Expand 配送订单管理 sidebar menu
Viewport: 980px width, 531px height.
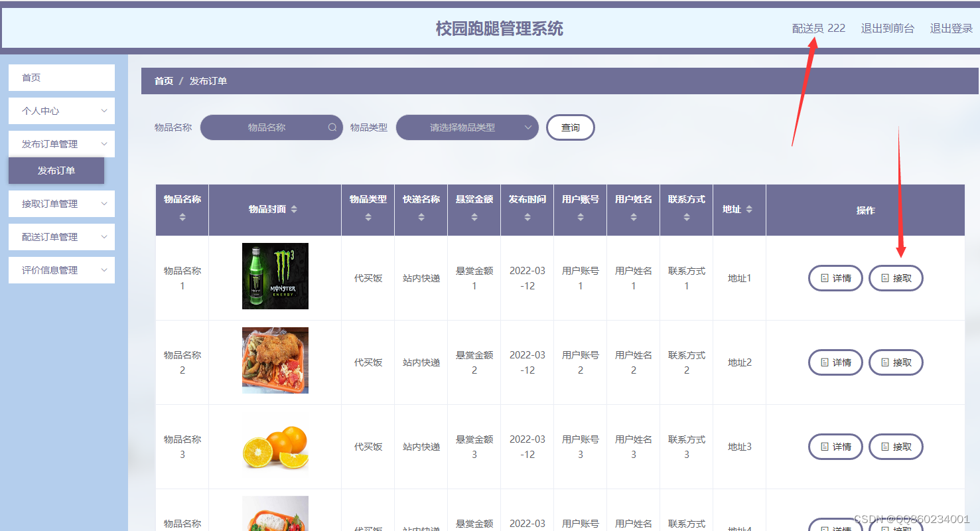point(62,237)
